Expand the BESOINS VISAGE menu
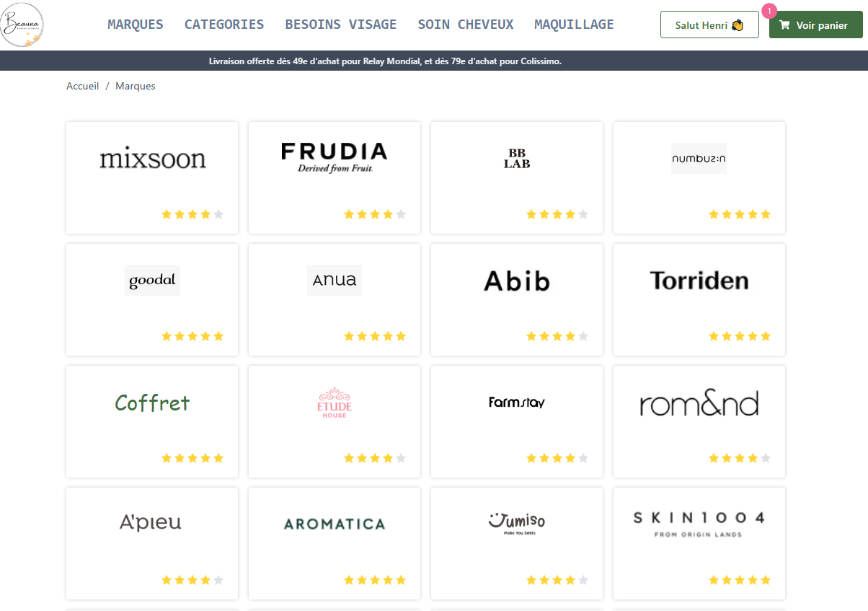 tap(341, 25)
